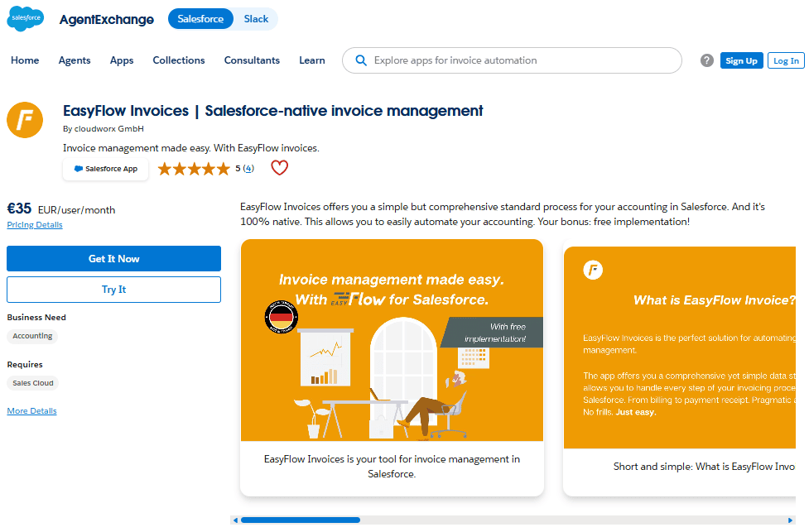Click the EasyFlow Invoices app title
This screenshot has width=809, height=532.
tap(273, 111)
